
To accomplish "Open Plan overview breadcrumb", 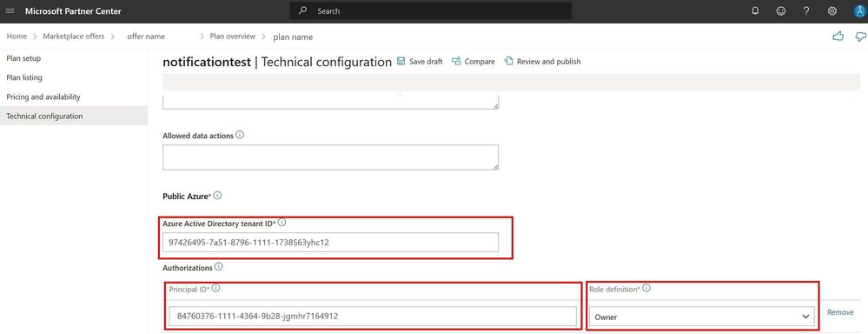I will pyautogui.click(x=233, y=36).
